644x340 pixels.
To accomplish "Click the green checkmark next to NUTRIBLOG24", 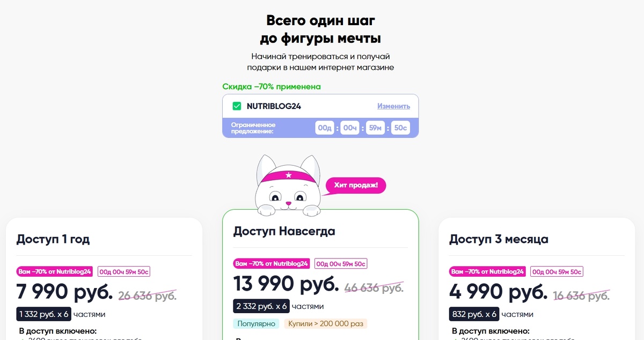I will pyautogui.click(x=236, y=106).
